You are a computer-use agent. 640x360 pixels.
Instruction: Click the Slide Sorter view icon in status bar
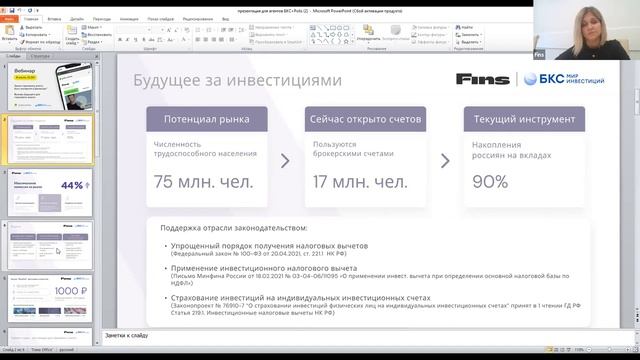(x=556, y=349)
